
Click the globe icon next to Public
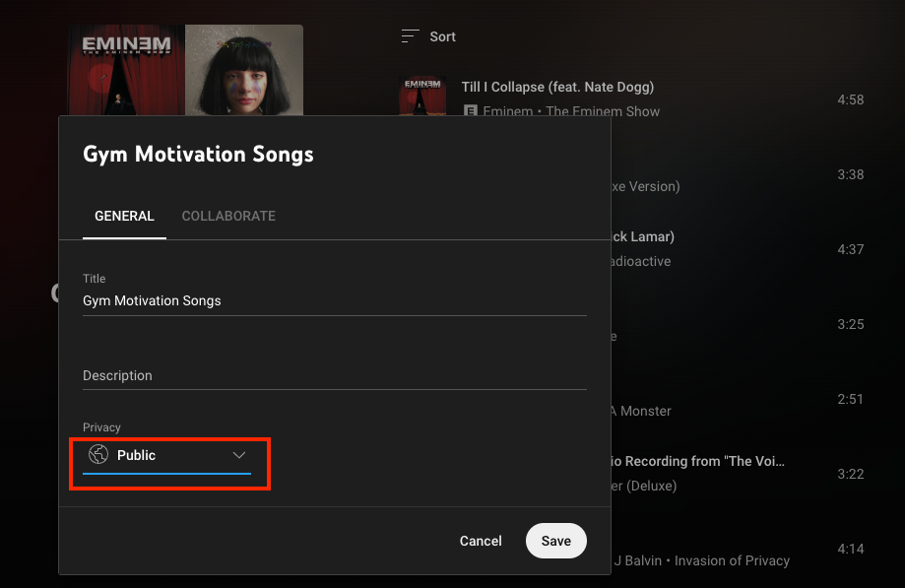[x=97, y=455]
